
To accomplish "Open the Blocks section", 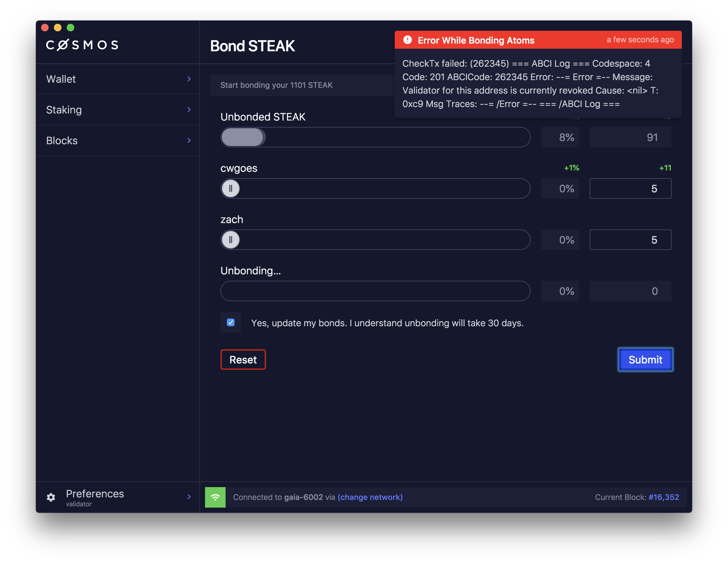I will [x=118, y=140].
